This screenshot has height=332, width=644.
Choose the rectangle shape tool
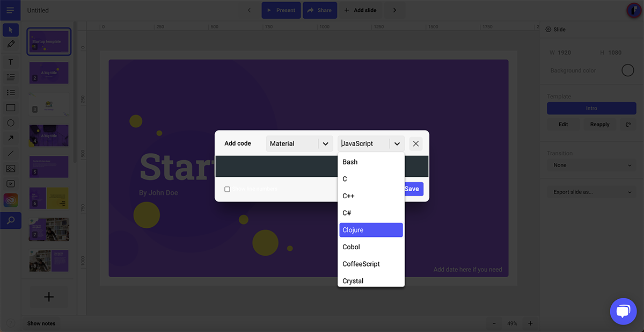click(11, 107)
